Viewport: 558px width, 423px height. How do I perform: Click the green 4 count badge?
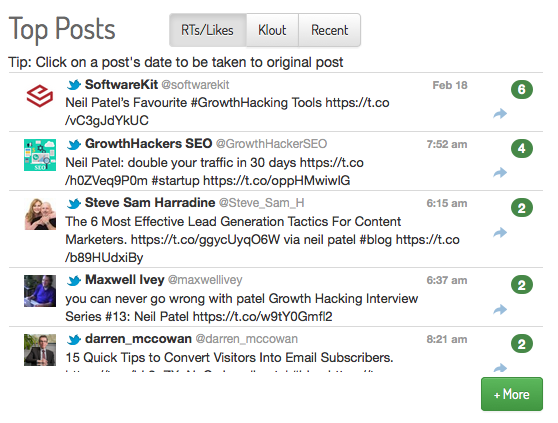click(522, 148)
